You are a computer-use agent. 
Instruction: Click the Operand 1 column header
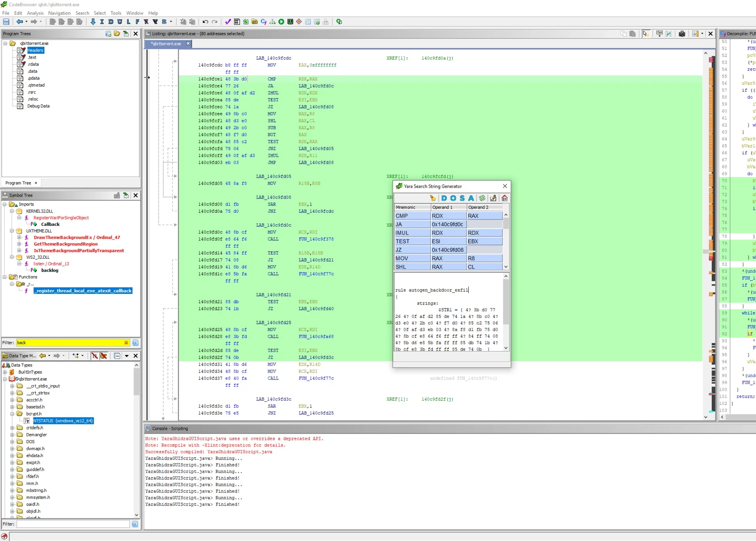coord(448,207)
